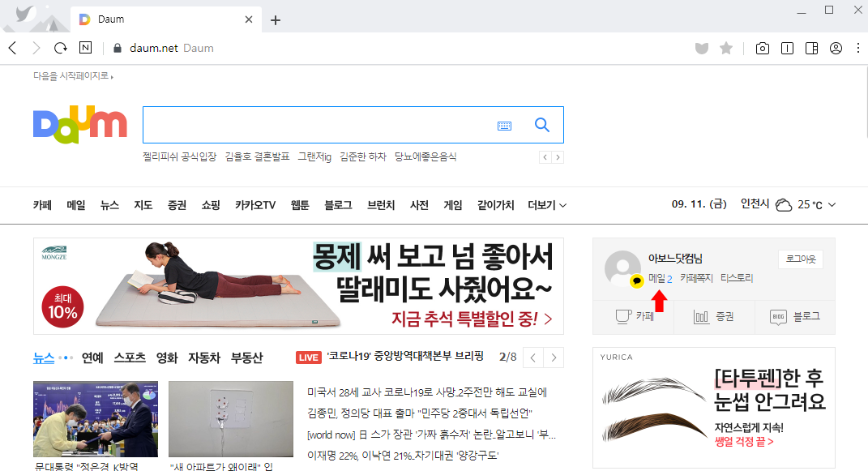Click the browser forward arrow

click(36, 48)
